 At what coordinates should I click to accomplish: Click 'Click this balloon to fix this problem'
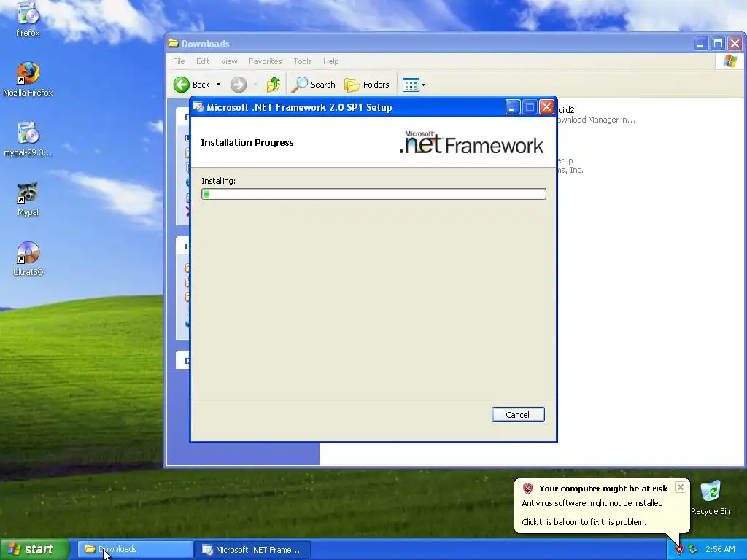[x=584, y=522]
